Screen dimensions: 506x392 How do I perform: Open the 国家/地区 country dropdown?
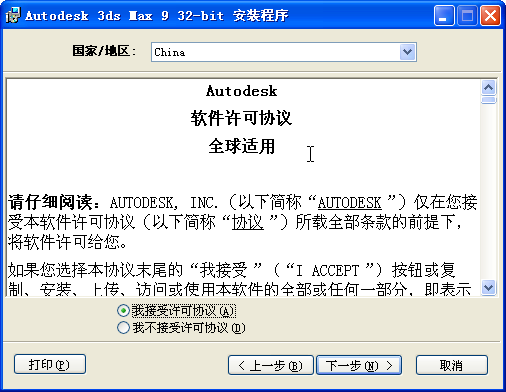point(407,52)
